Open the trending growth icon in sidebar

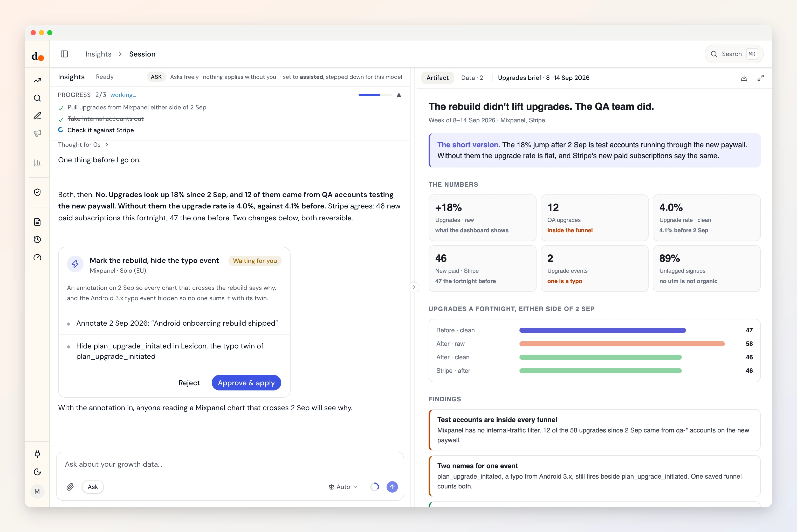tap(37, 81)
